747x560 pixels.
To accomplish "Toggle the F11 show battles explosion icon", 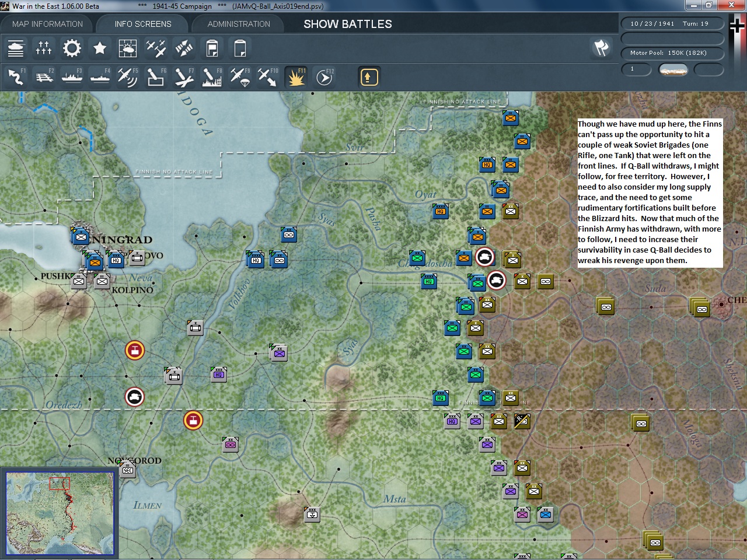I will (296, 77).
